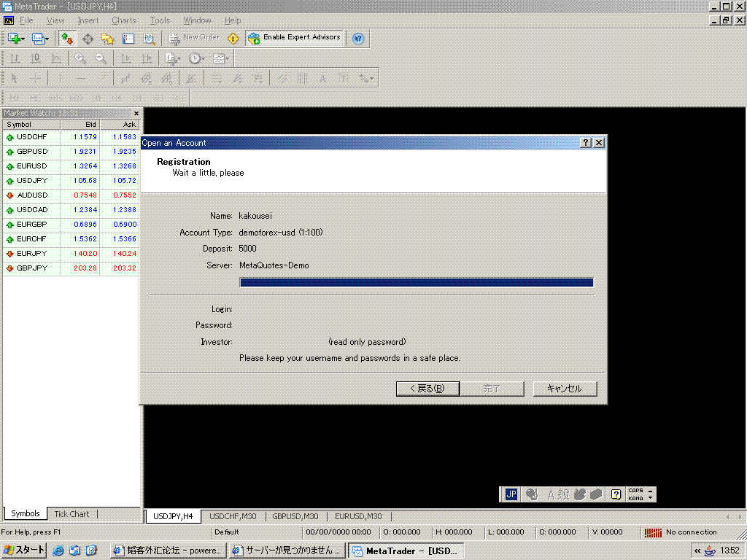Click the No connection status indicator

681,532
